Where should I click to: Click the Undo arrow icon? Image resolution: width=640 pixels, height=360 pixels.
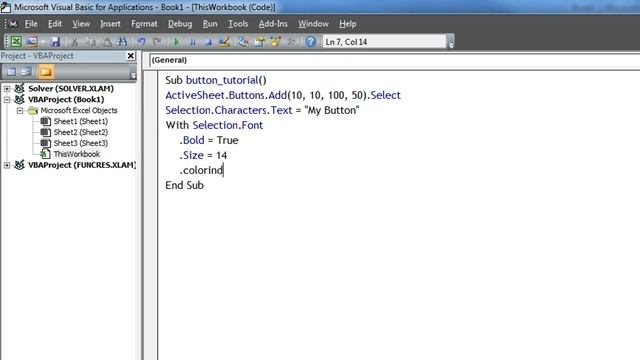point(141,41)
